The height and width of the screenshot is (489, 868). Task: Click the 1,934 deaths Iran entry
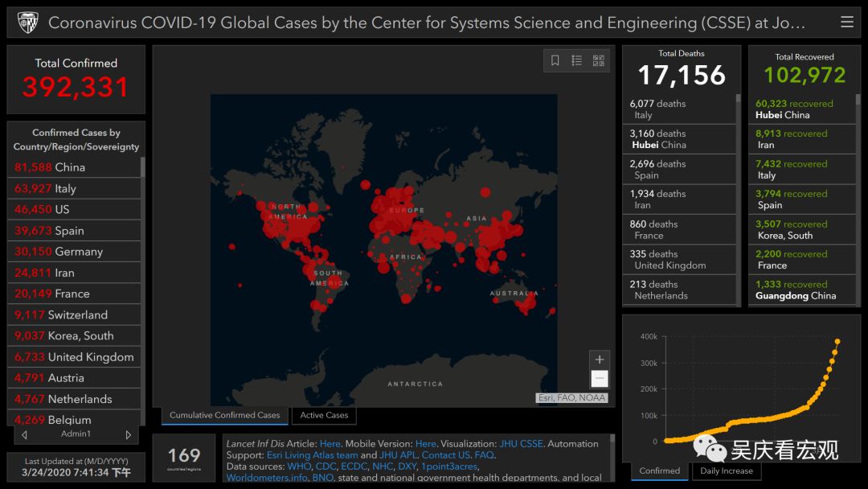(679, 199)
